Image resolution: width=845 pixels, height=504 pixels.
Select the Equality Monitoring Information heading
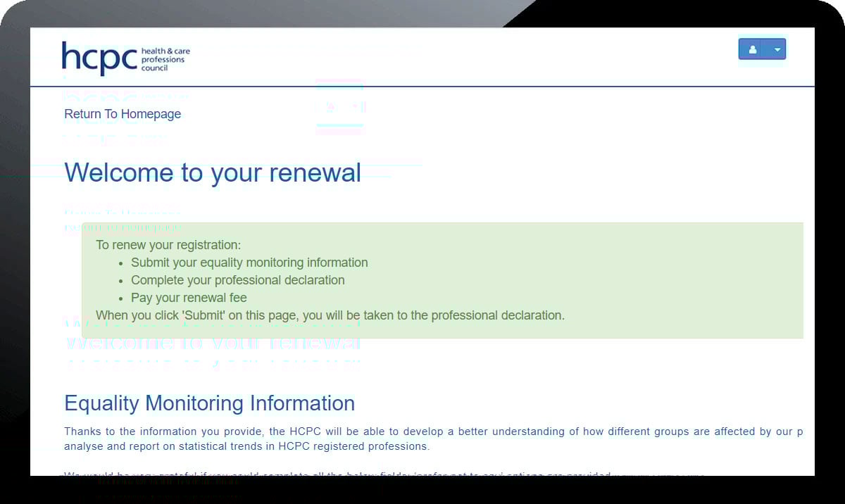[210, 403]
